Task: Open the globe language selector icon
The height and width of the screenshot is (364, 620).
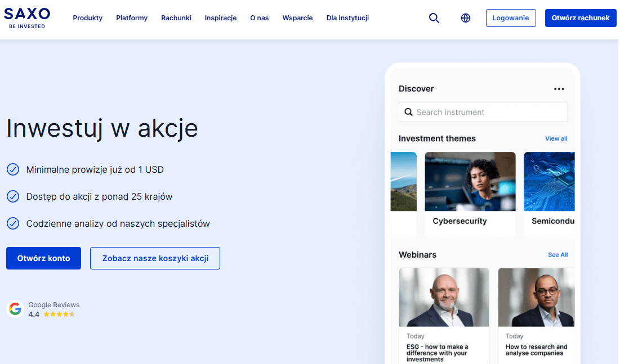Action: 466,18
